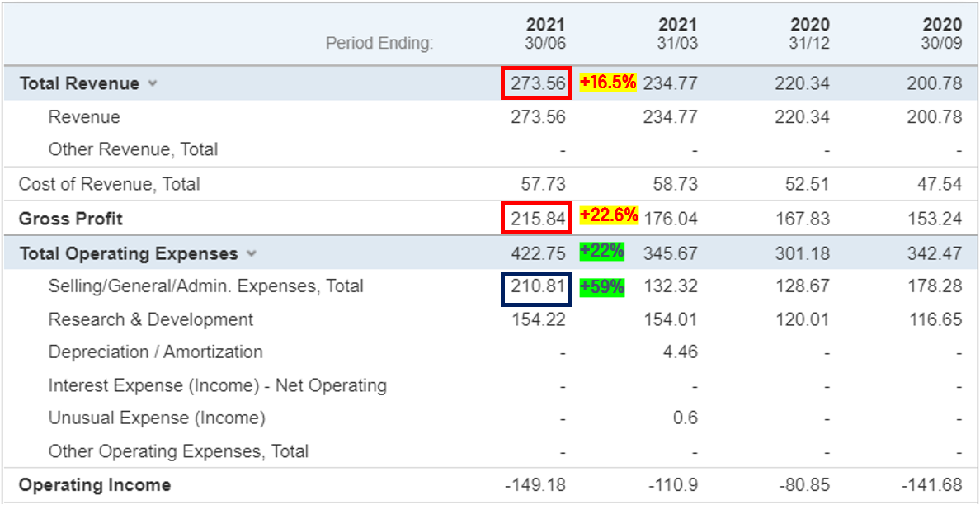Select Total Operating Expenses value 342.47

935,254
